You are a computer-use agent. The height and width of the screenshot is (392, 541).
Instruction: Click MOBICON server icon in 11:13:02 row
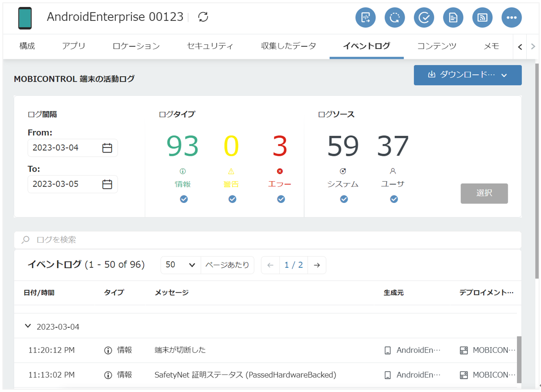(x=464, y=375)
